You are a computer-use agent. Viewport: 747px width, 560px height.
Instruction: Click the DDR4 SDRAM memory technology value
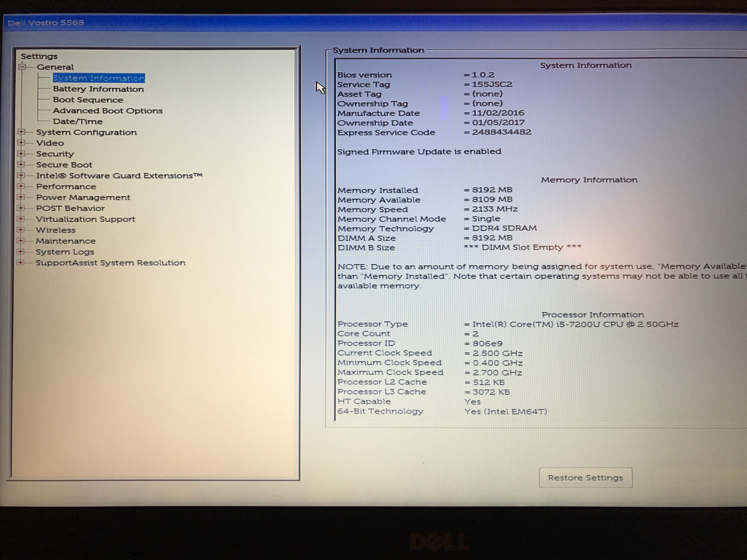[504, 228]
